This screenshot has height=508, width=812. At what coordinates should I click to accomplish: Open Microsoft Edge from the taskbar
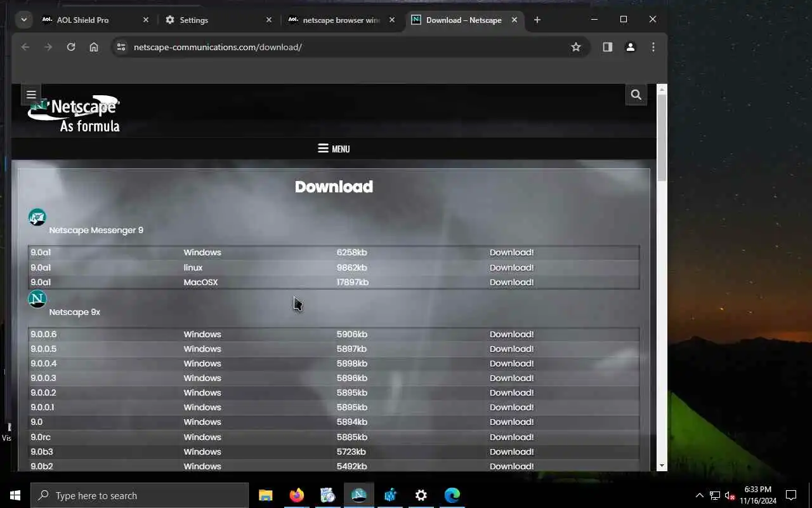coord(452,495)
